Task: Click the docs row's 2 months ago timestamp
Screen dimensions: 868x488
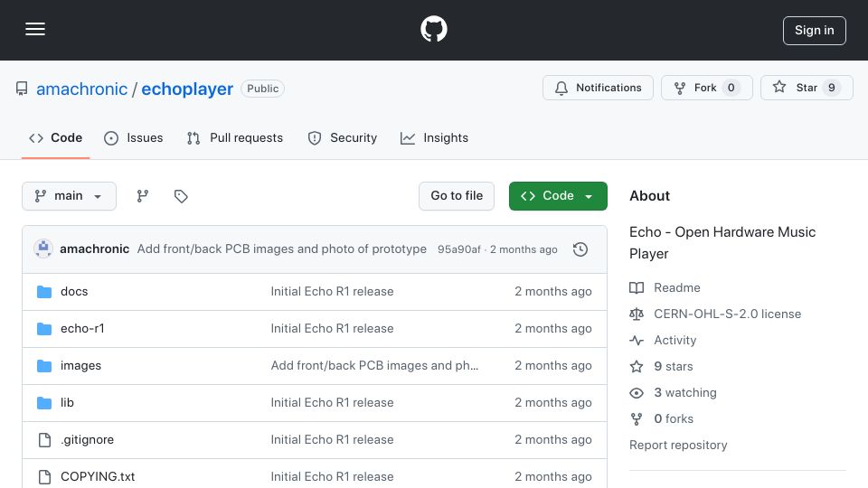Action: (553, 292)
